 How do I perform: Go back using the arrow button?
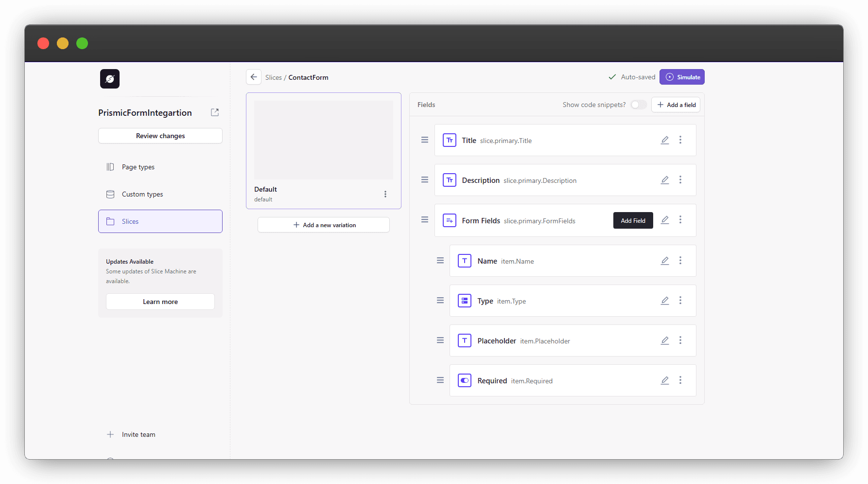tap(254, 77)
